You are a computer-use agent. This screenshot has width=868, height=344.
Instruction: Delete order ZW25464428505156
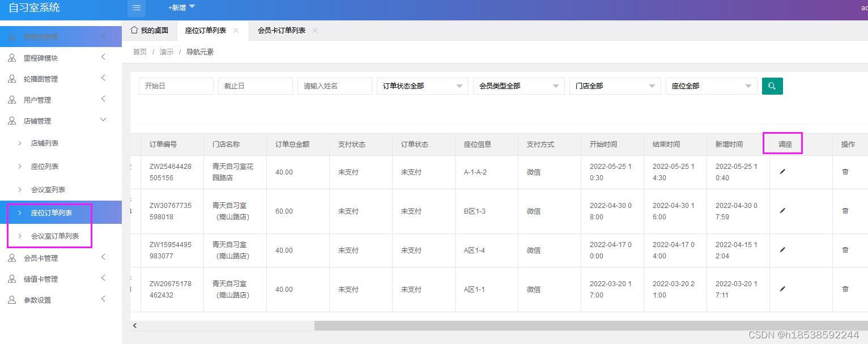pos(845,172)
